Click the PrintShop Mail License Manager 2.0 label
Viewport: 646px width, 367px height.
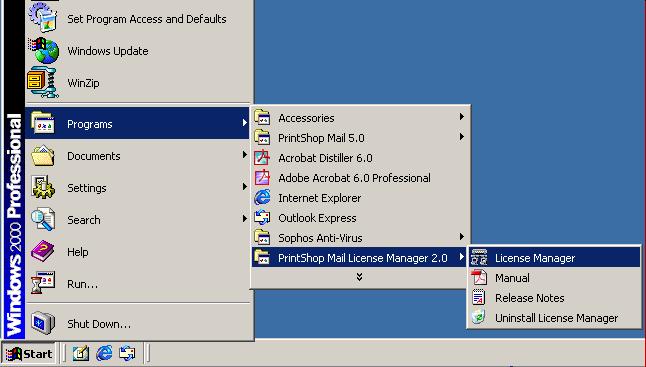coord(363,258)
